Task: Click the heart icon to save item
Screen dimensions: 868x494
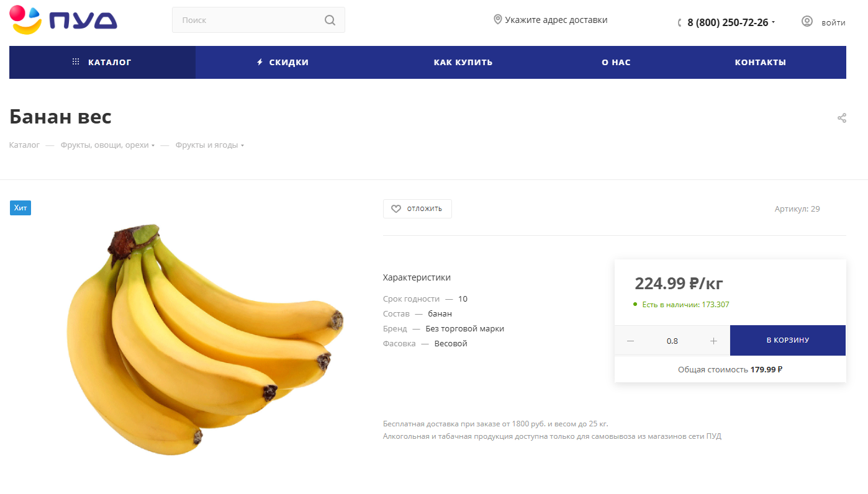Action: coord(396,209)
